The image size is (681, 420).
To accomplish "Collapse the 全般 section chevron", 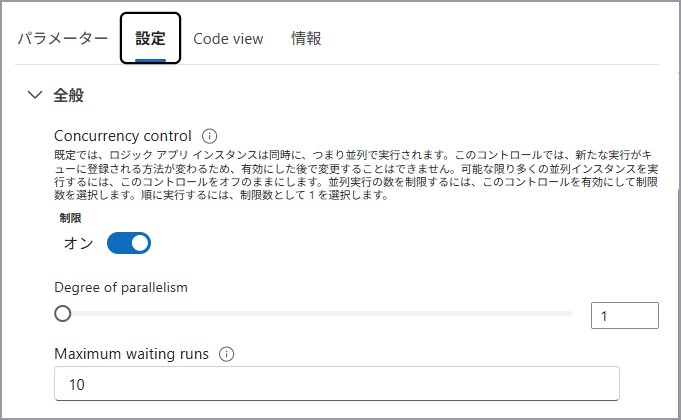I will [35, 95].
